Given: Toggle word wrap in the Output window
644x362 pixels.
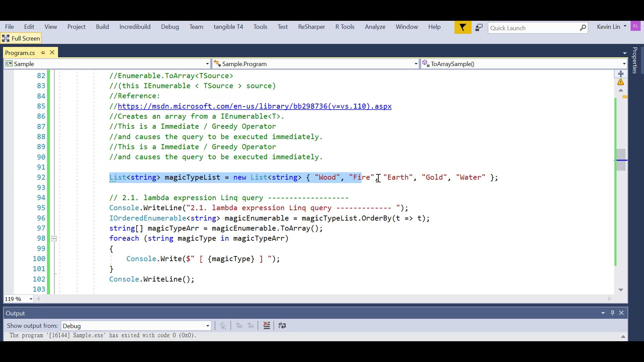Looking at the screenshot, I should pyautogui.click(x=282, y=325).
